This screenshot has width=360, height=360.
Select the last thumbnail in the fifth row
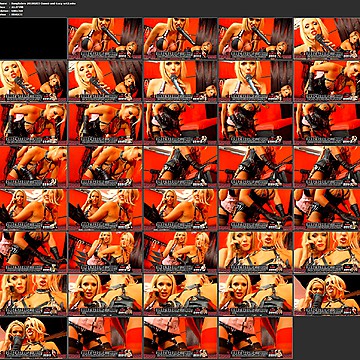pos(327,209)
